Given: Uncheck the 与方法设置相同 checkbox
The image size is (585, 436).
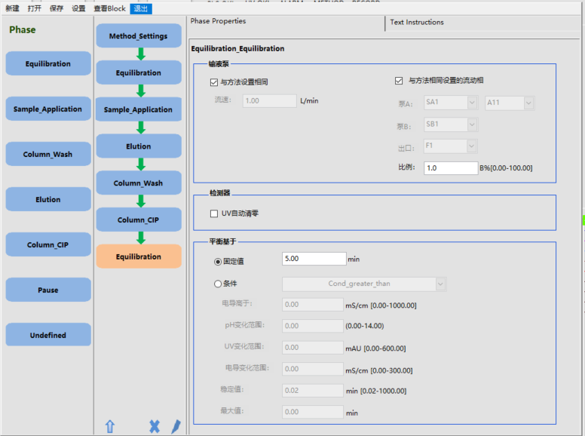Looking at the screenshot, I should (214, 82).
